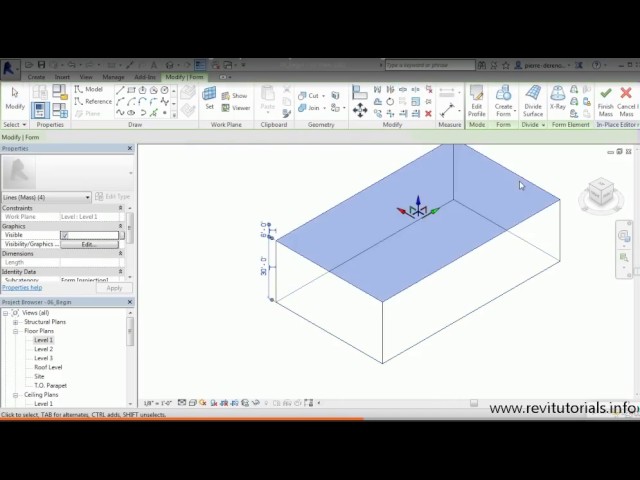The image size is (640, 480).
Task: Toggle X-Ray mode
Action: pyautogui.click(x=558, y=98)
